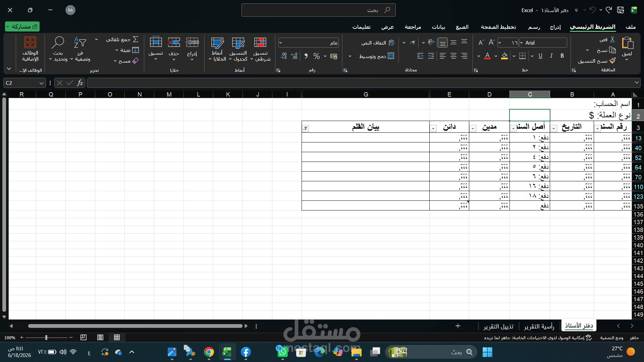The height and width of the screenshot is (362, 644).
Task: Expand the Name Box dropdown
Action: [41, 83]
